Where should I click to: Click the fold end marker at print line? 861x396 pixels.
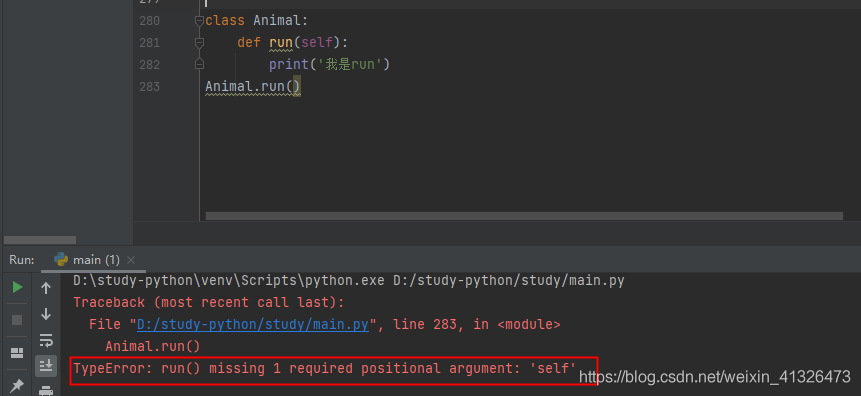[x=199, y=65]
